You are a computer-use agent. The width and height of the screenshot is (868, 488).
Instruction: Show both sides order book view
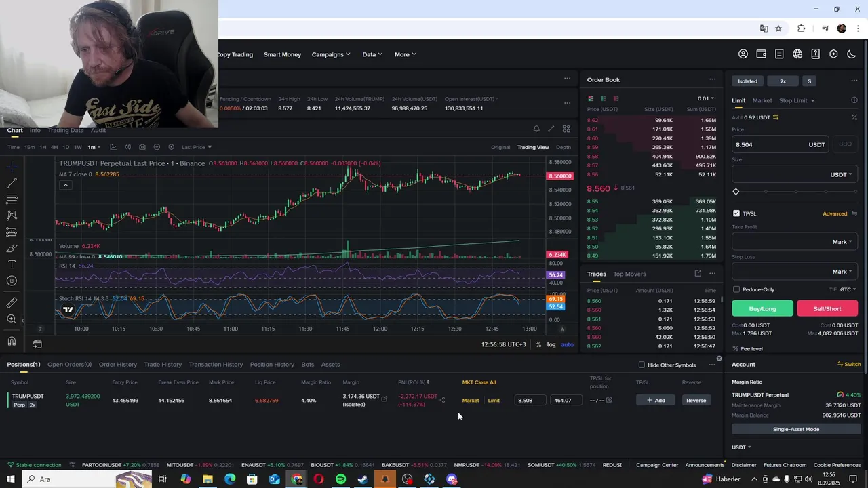591,98
